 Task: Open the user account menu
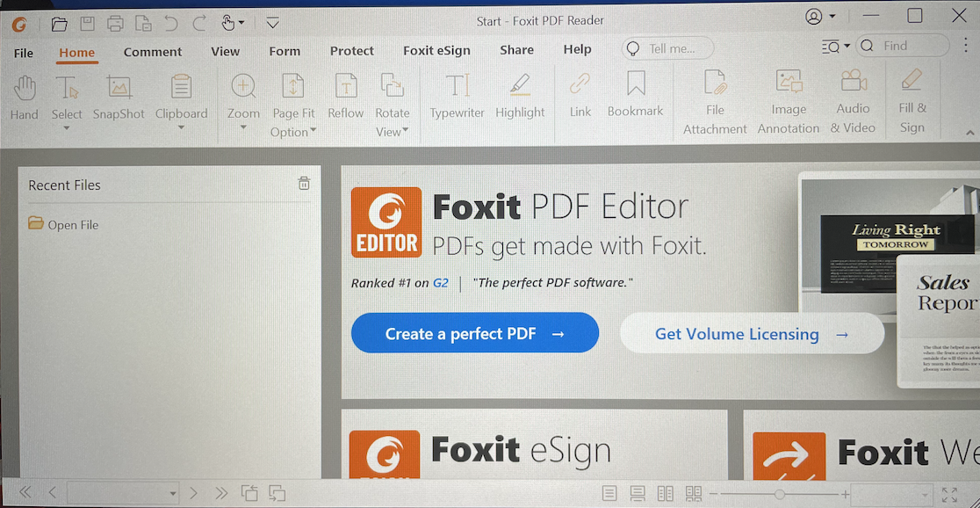(820, 17)
